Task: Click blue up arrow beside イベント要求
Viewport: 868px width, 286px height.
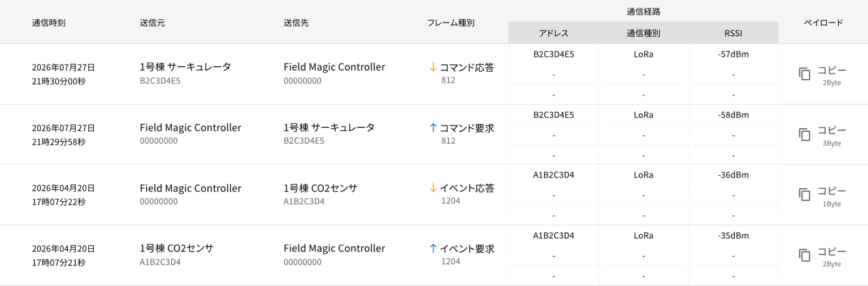Action: [433, 249]
